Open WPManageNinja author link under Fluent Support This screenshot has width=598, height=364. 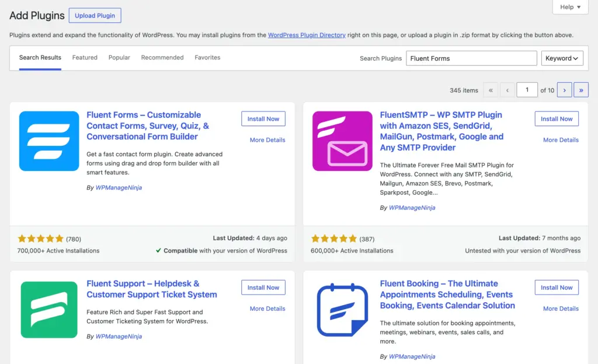(x=119, y=336)
